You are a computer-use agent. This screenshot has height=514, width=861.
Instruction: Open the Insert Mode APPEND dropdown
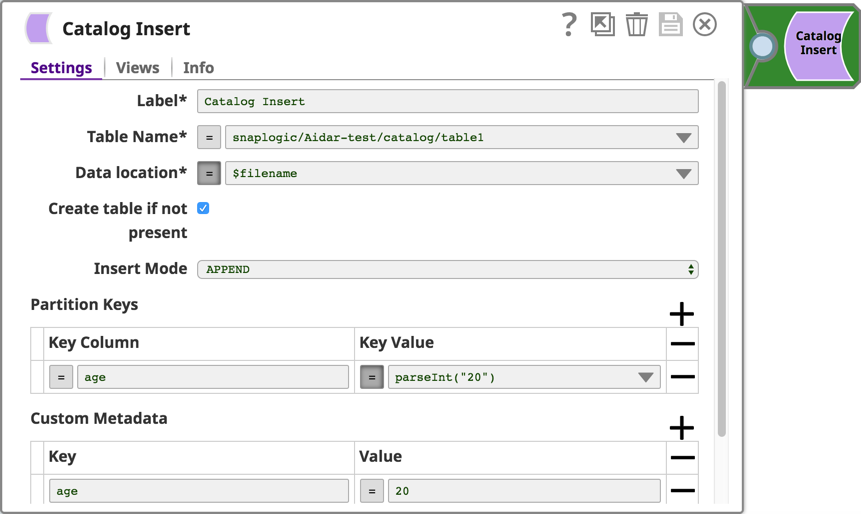pos(447,269)
